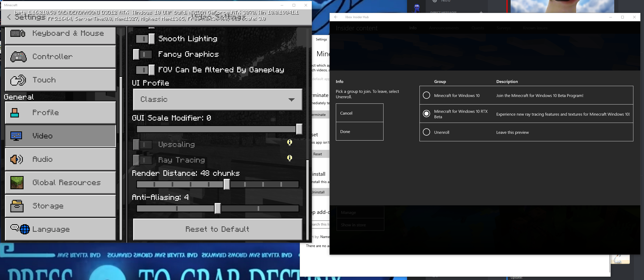Toggle Smooth Lighting switch
This screenshot has height=280, width=644.
145,39
